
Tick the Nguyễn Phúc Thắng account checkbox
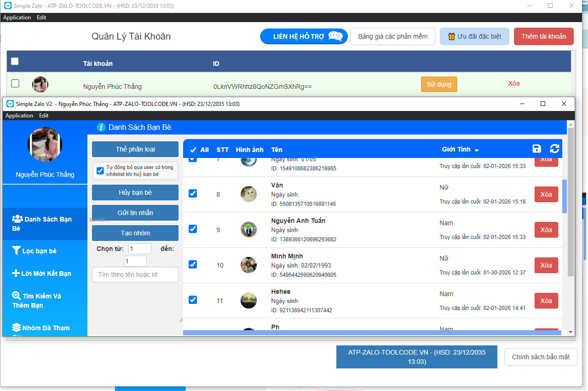click(x=15, y=83)
